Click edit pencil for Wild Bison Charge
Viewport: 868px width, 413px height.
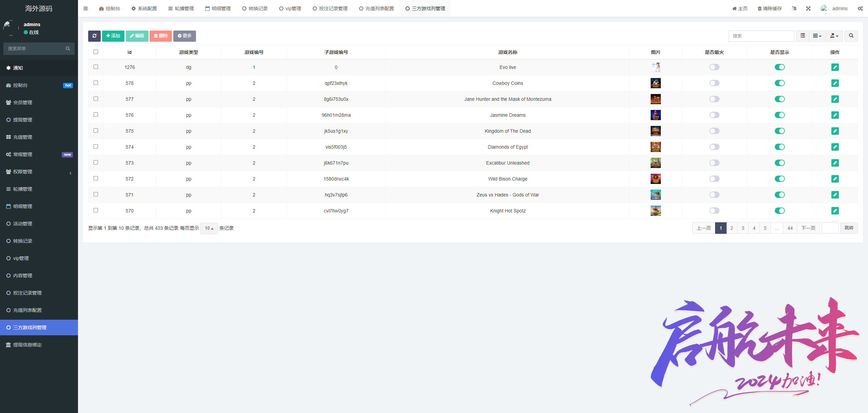pyautogui.click(x=835, y=179)
